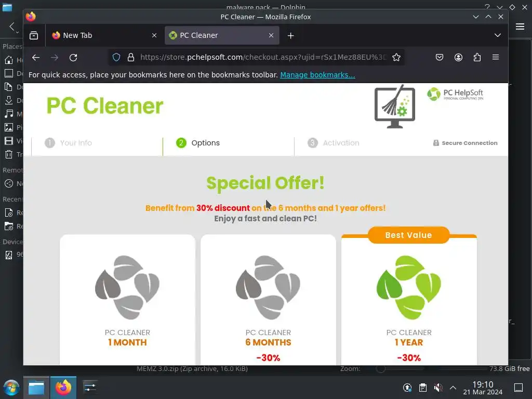The width and height of the screenshot is (532, 399).
Task: Reload the PC Cleaner page
Action: (73, 57)
